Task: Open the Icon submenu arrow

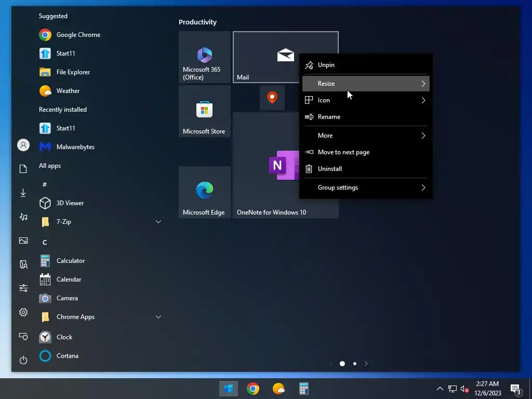Action: coord(423,100)
